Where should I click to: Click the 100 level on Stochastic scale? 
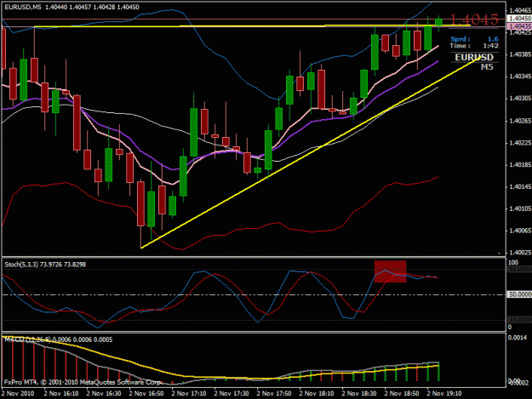513,262
